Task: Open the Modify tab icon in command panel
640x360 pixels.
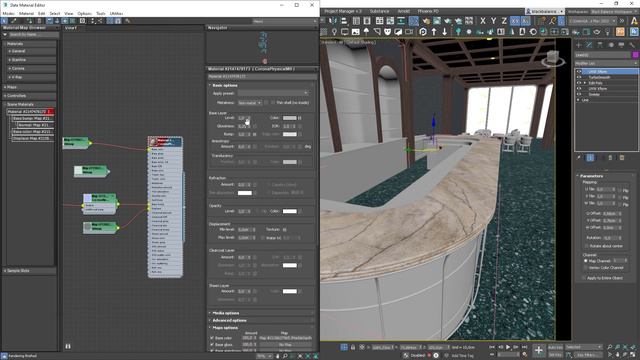Action: coord(589,45)
